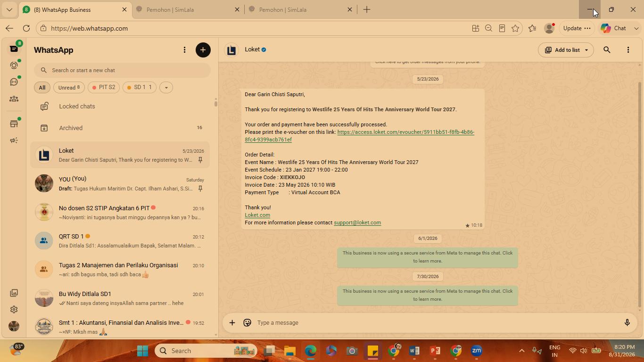Click the chat list scrollbar
The width and height of the screenshot is (644, 362).
point(216,103)
